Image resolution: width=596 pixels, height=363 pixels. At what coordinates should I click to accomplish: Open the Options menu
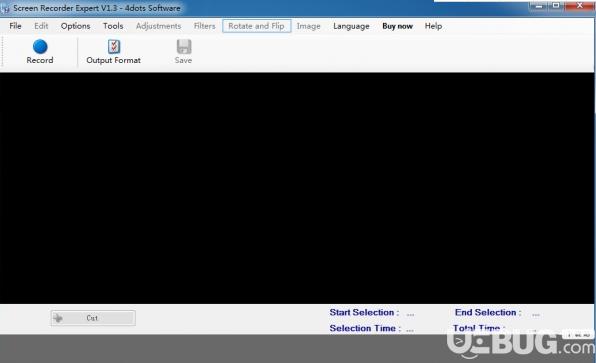tap(75, 26)
